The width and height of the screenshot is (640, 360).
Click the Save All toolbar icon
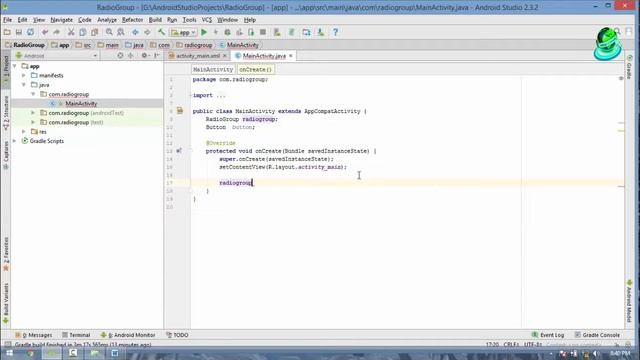coord(19,32)
